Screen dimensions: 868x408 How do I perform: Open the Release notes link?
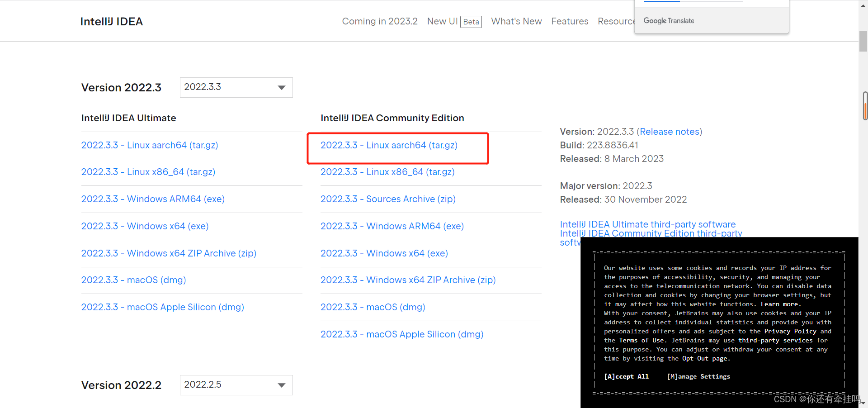pos(670,132)
